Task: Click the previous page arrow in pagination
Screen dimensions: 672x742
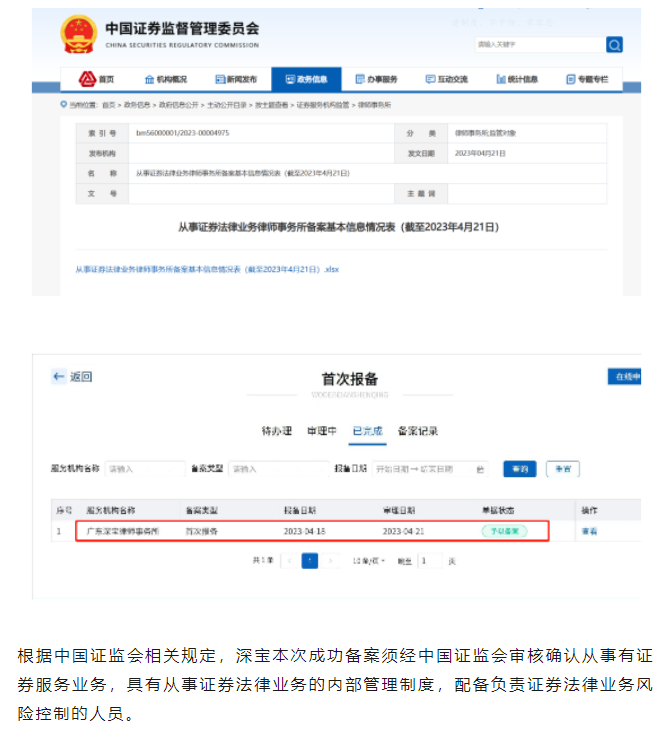Action: 289,561
